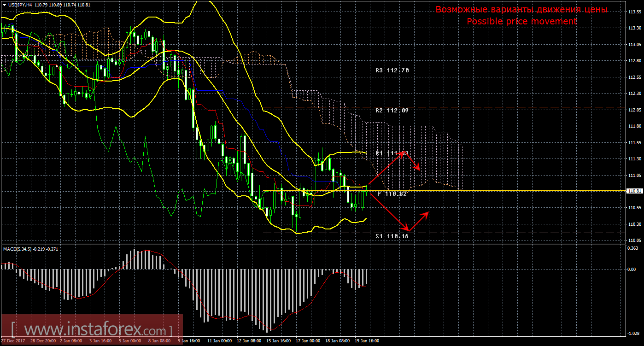The image size is (644, 346).
Task: Select the R3 112.70 resistance label
Action: click(x=392, y=70)
